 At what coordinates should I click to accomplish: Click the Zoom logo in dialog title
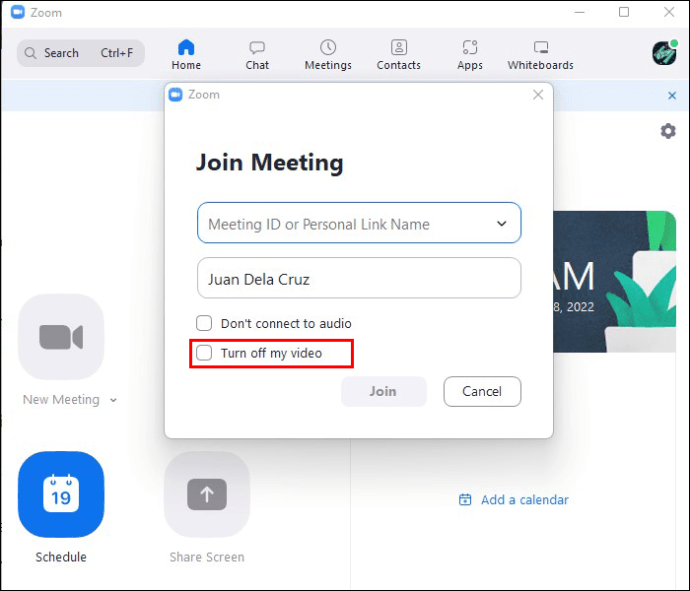(176, 95)
